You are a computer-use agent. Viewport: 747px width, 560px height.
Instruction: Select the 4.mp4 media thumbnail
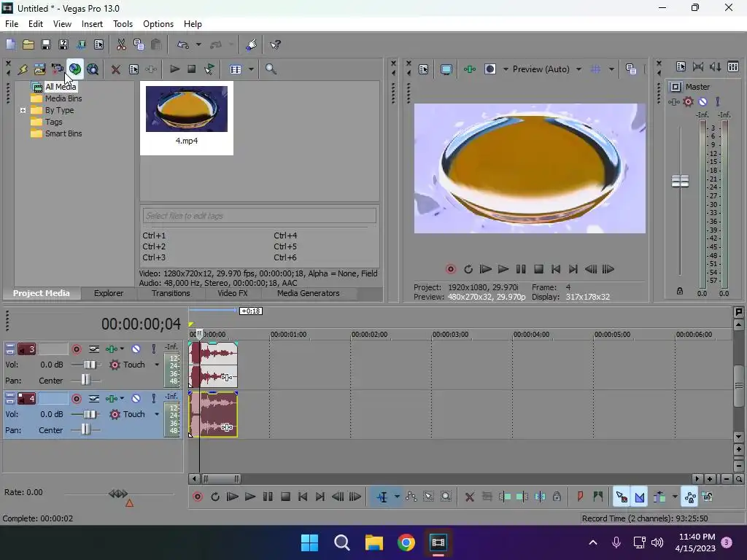point(186,117)
